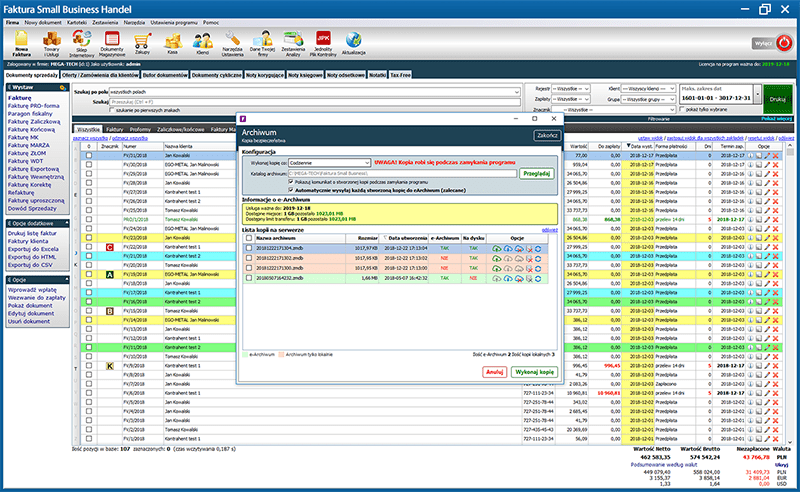Sort the archive list by the Rozmiar column
Image resolution: width=800 pixels, height=492 pixels.
[362, 238]
